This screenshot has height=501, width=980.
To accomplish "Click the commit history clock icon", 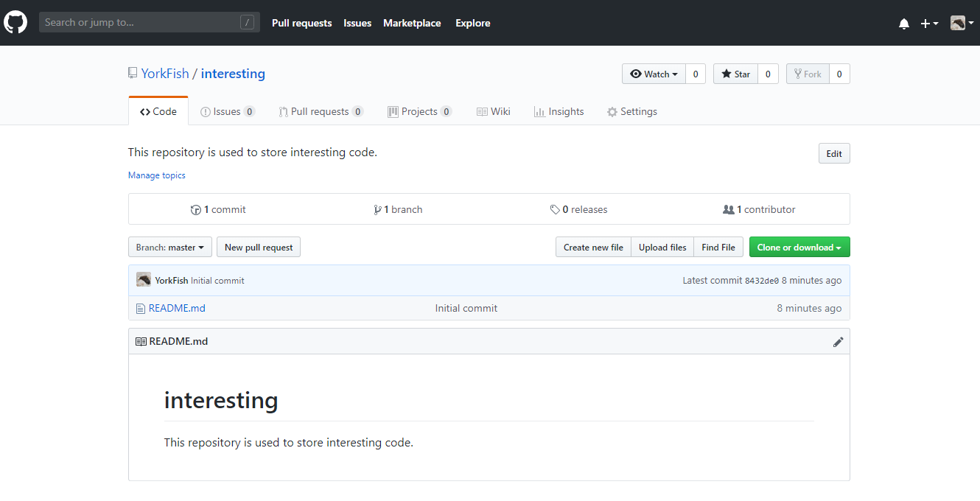I will pos(195,209).
